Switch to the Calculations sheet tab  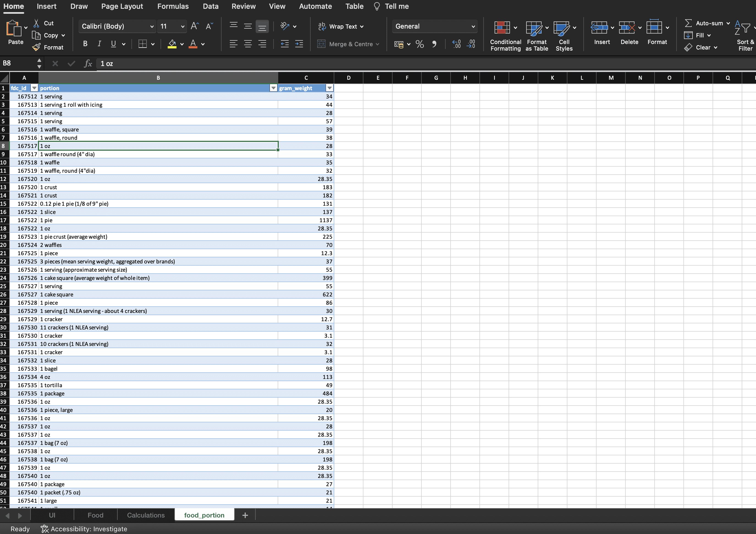pos(145,515)
